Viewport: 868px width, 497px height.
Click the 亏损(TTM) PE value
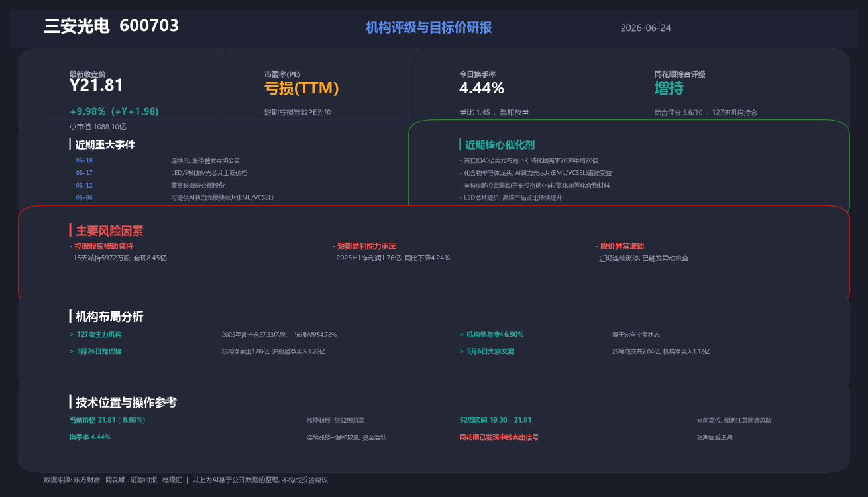tap(301, 88)
